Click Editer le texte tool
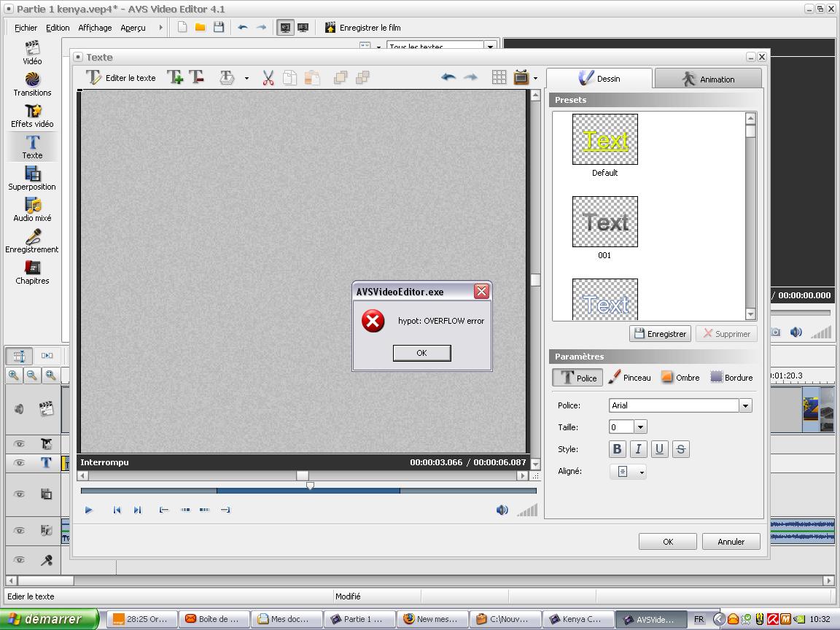 point(121,78)
